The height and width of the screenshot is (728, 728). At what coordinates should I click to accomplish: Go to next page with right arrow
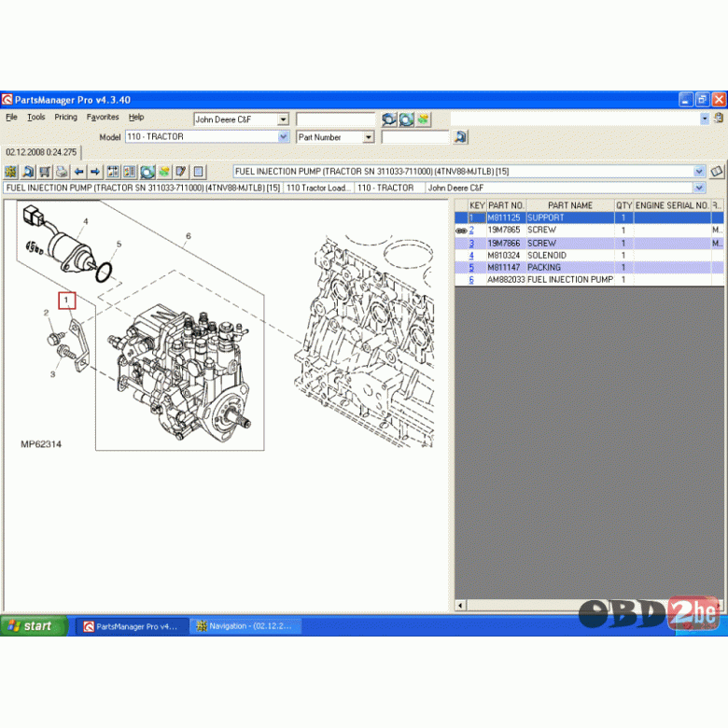(x=95, y=172)
